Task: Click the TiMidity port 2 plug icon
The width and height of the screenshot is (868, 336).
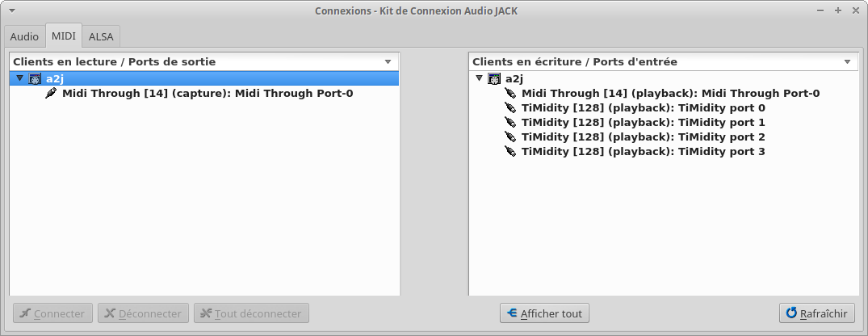Action: coord(510,136)
